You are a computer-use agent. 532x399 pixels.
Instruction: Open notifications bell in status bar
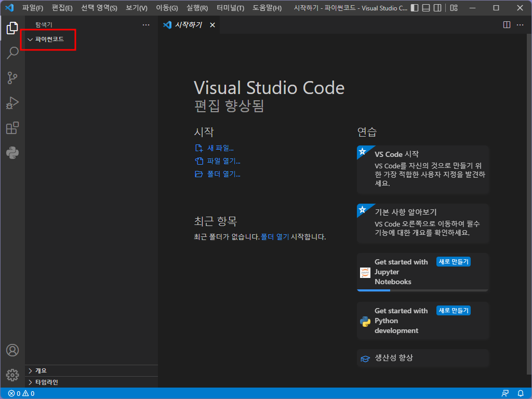pos(521,394)
